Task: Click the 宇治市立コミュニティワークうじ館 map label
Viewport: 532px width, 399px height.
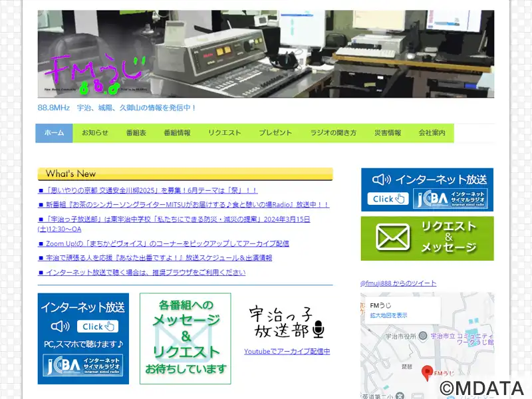Action: [462, 339]
